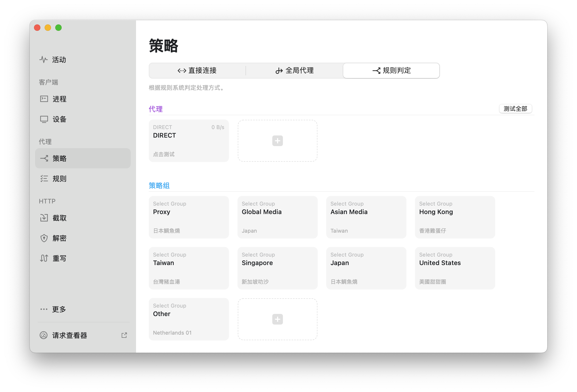Screen dimensions: 577x392
Task: Open the Capture (截取) icon
Action: point(44,218)
